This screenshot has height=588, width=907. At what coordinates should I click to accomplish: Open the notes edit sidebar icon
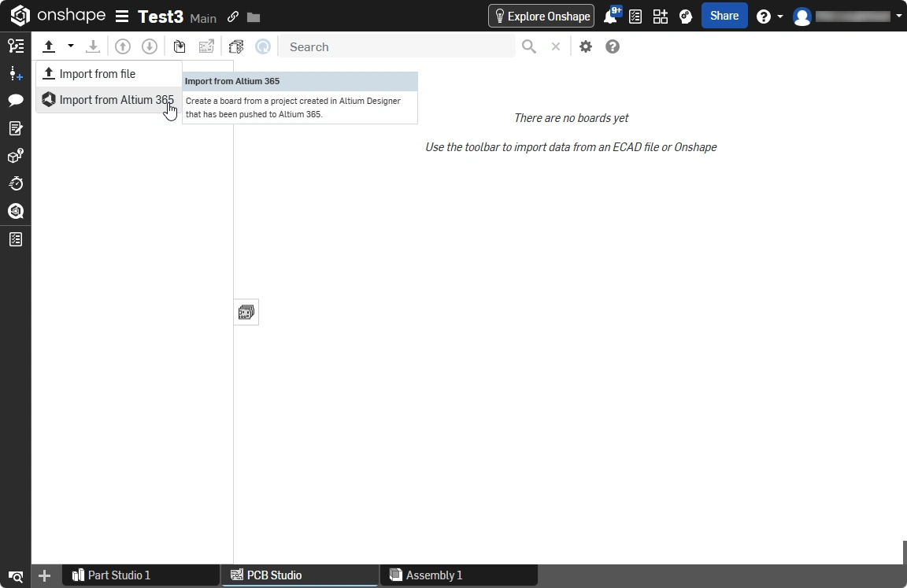[x=16, y=128]
